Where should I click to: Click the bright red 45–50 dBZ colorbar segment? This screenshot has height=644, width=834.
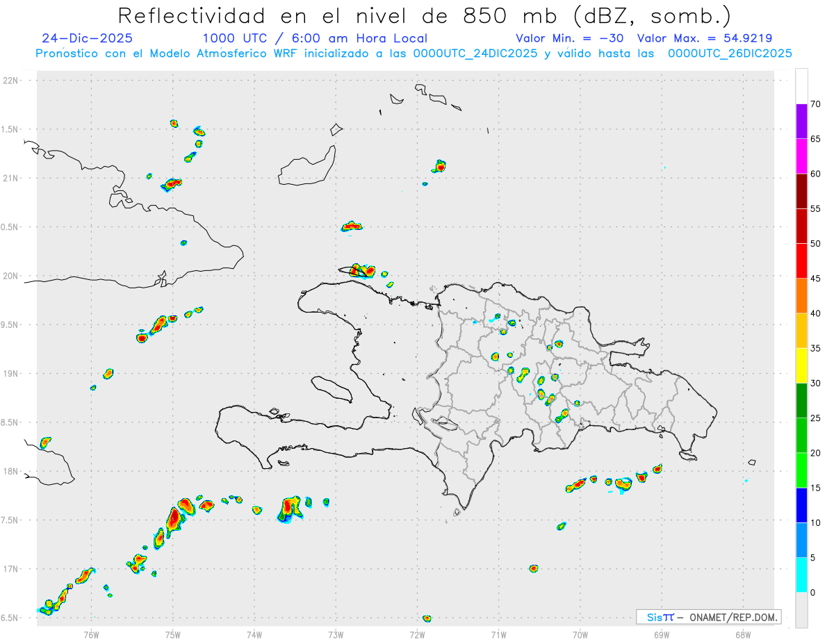point(801,261)
